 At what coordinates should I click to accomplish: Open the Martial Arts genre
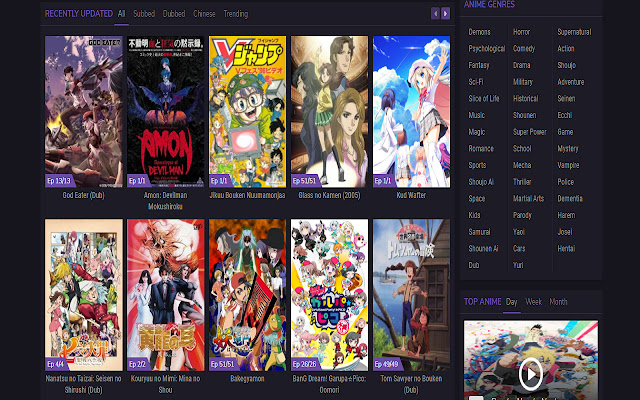click(528, 199)
